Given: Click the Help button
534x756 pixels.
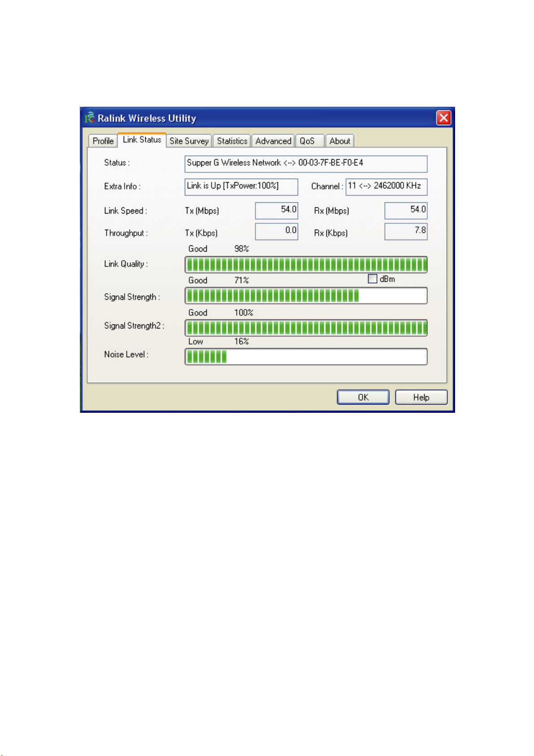Looking at the screenshot, I should [421, 398].
